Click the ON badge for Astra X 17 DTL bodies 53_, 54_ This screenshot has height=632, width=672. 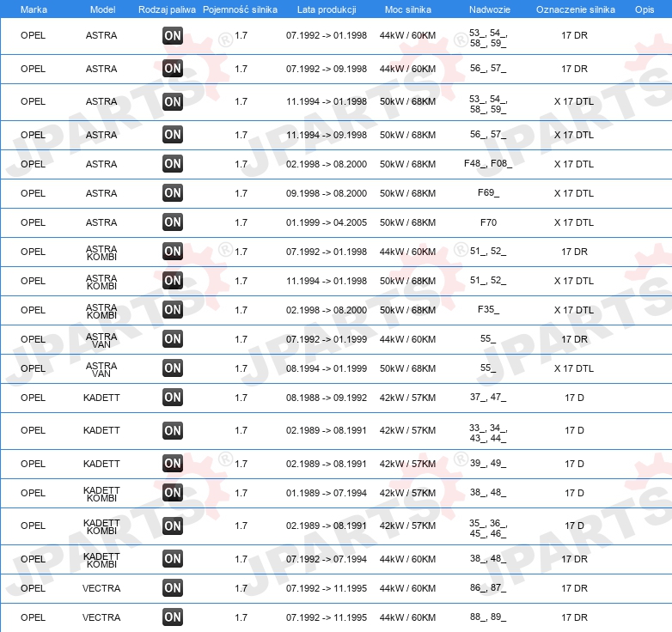click(173, 102)
